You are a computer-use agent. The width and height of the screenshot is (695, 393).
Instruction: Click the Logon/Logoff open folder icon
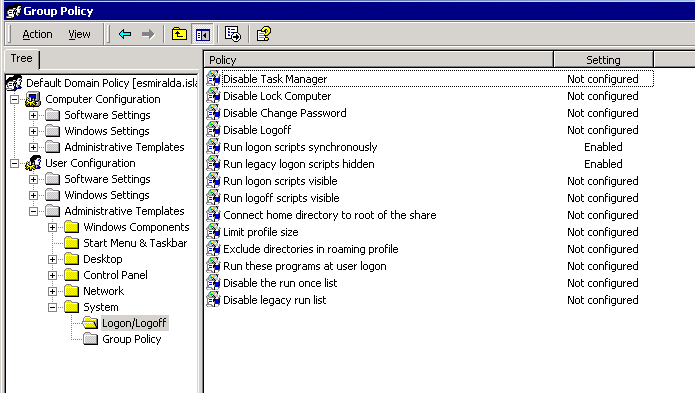[90, 323]
